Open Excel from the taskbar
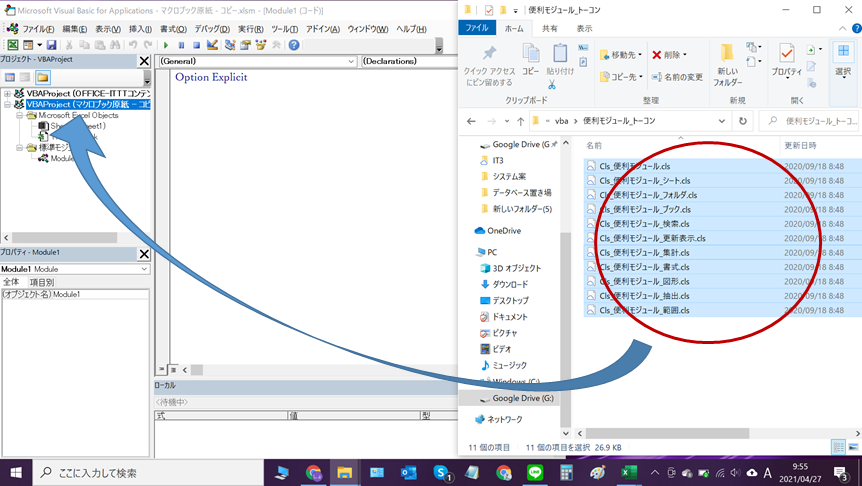The width and height of the screenshot is (862, 486). pyautogui.click(x=628, y=473)
